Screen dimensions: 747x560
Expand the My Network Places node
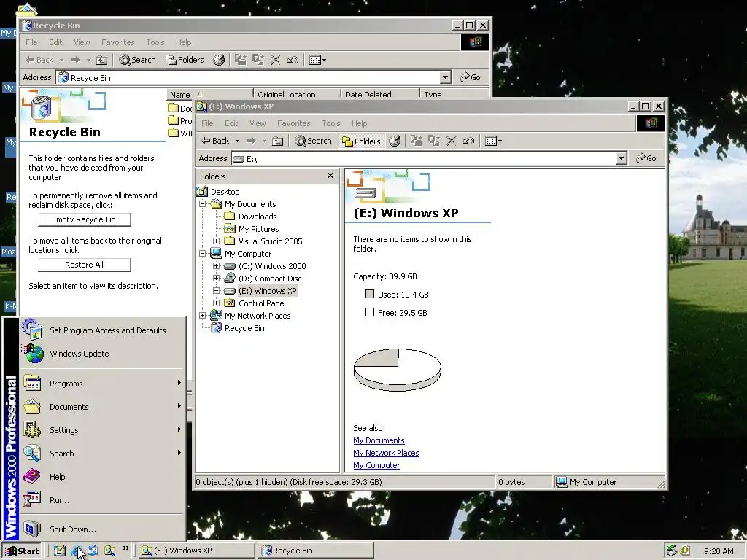coord(203,315)
